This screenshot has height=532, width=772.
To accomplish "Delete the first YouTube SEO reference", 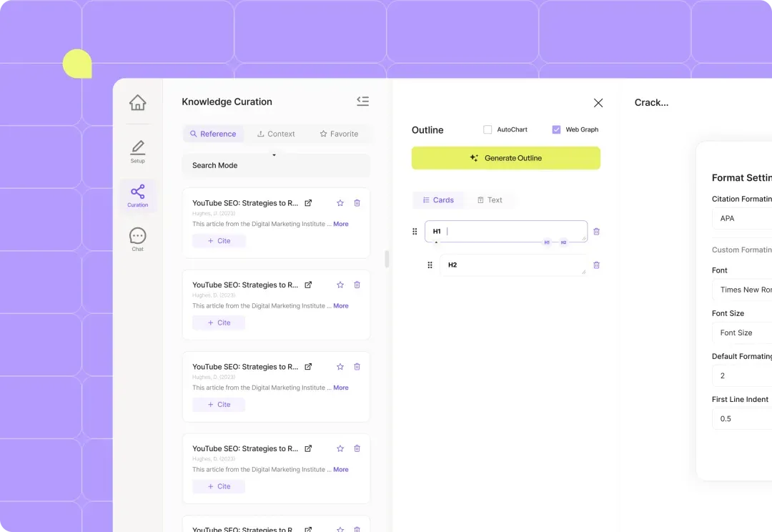I will pyautogui.click(x=357, y=203).
